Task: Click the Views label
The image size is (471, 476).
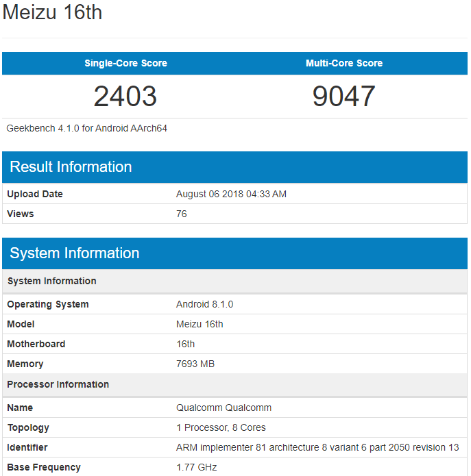Action: (21, 214)
